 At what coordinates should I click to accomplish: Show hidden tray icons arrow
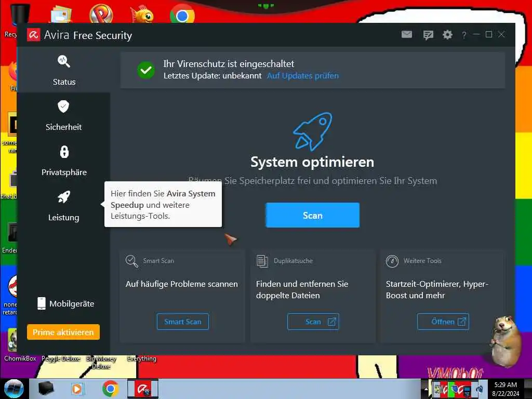[426, 389]
